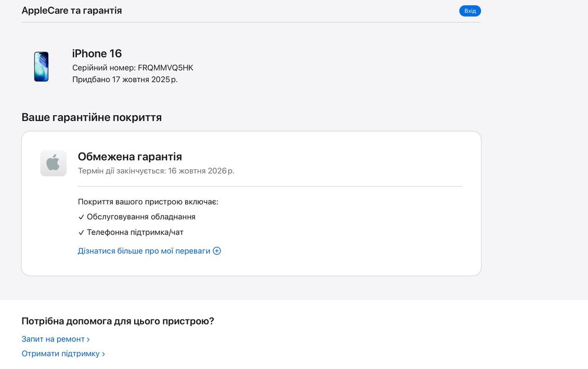This screenshot has height=369, width=588.
Task: Click the blue Вхід sign-in button
Action: click(470, 11)
